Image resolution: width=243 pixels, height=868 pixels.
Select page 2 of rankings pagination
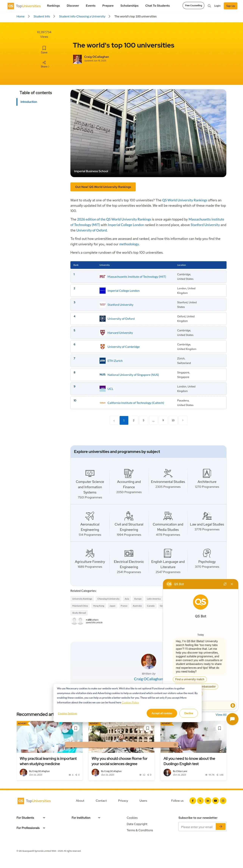[x=134, y=420]
